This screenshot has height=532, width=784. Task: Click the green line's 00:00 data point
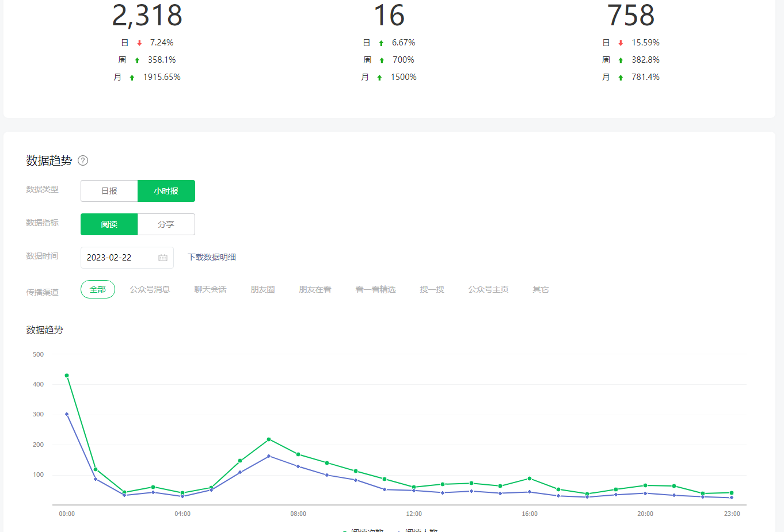[67, 376]
